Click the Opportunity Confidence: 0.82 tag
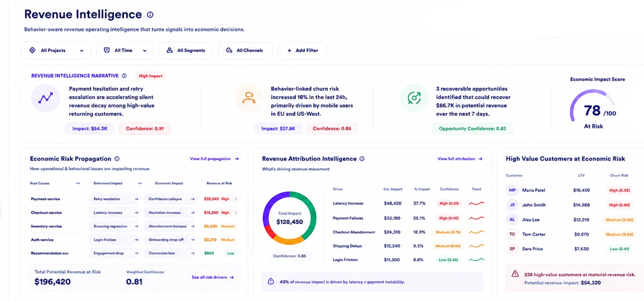The width and height of the screenshot is (644, 302). pos(473,129)
